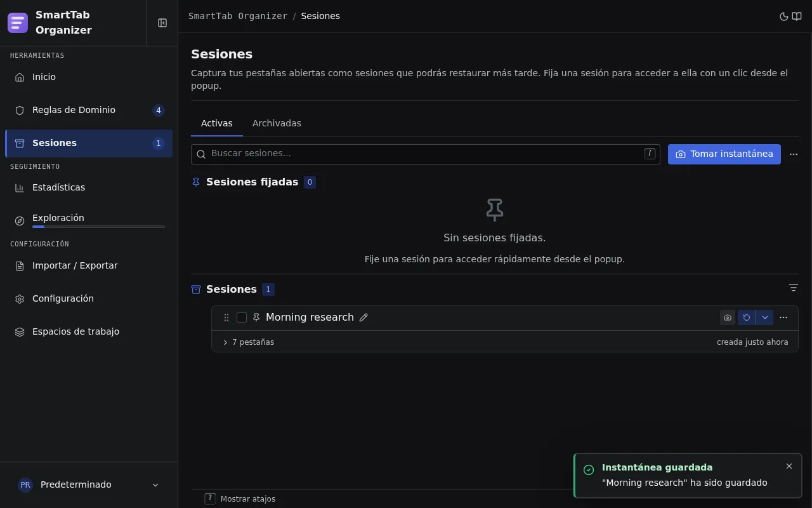The height and width of the screenshot is (508, 812).
Task: Open Exploración in sidebar
Action: coord(89,220)
